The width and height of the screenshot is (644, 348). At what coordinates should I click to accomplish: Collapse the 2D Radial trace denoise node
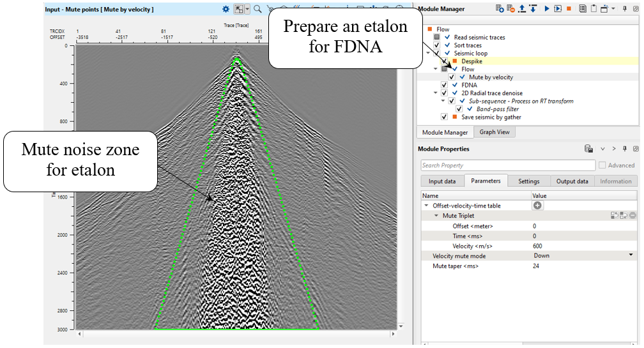436,93
